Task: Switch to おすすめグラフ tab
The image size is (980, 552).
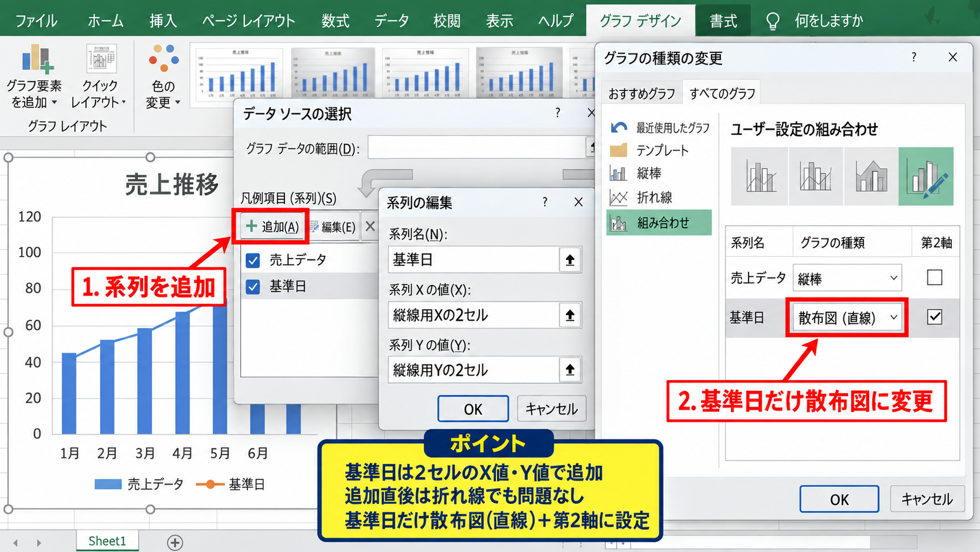Action: (x=641, y=93)
